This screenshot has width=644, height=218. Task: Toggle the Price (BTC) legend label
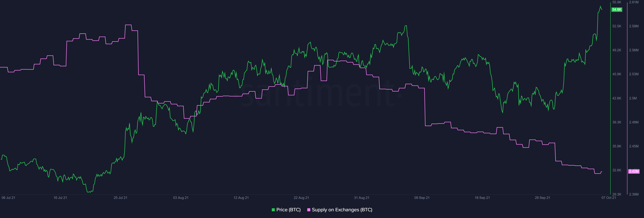[288, 210]
